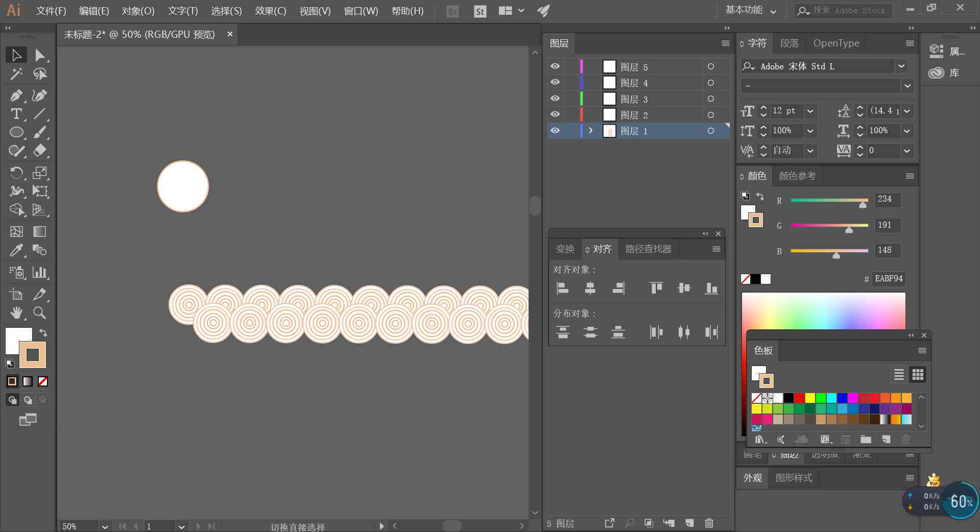Select the Hand tool
Viewport: 980px width, 532px height.
(16, 312)
